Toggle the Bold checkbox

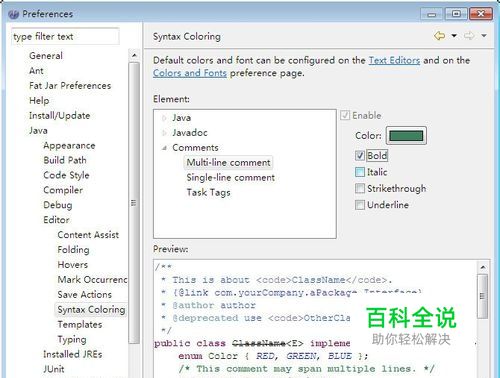point(360,155)
